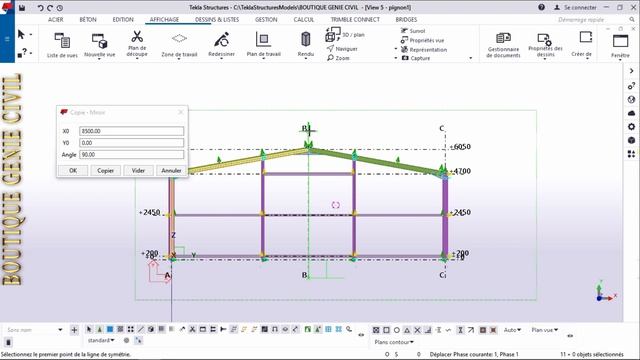Open the cloud icon in right side panel

631,113
